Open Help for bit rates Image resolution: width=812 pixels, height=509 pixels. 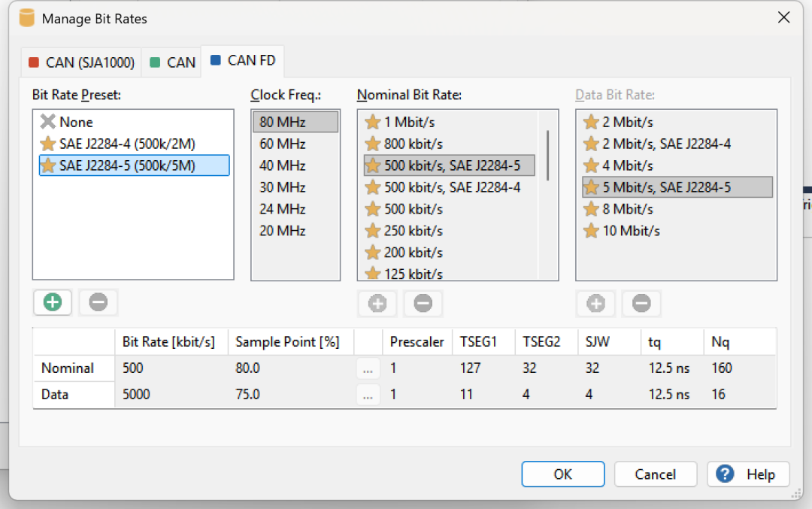(748, 474)
